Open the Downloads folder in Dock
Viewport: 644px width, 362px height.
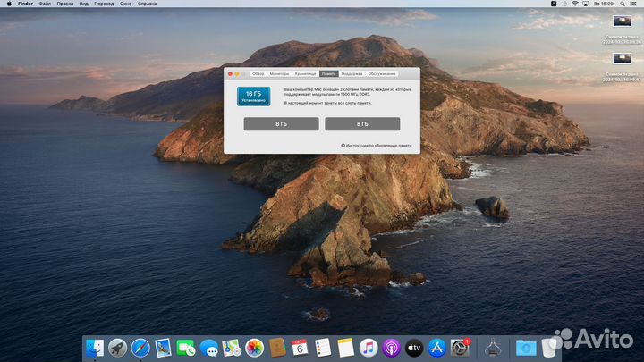coord(526,348)
